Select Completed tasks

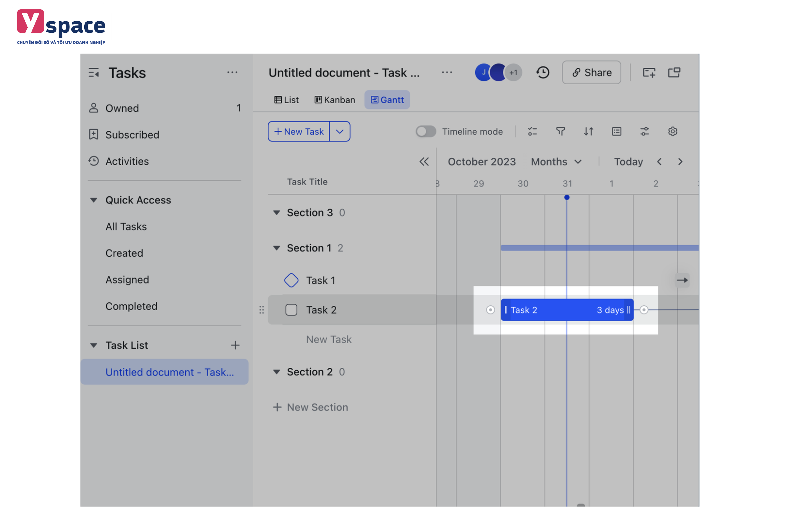pos(131,306)
